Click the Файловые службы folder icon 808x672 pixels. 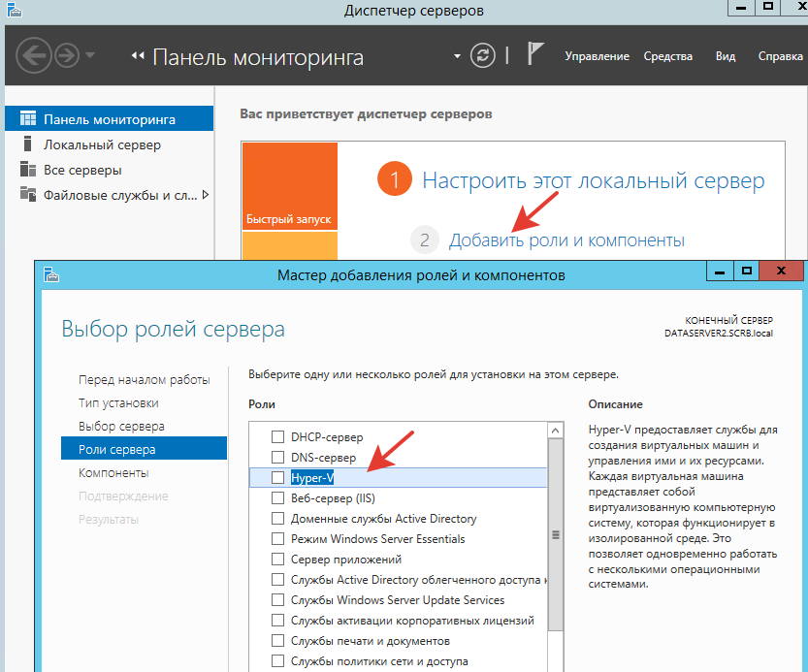point(28,194)
